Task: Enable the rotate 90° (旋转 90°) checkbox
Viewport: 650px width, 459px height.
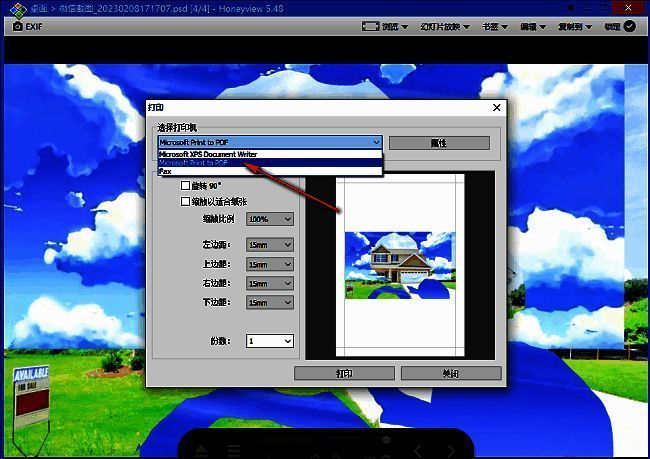Action: point(185,185)
